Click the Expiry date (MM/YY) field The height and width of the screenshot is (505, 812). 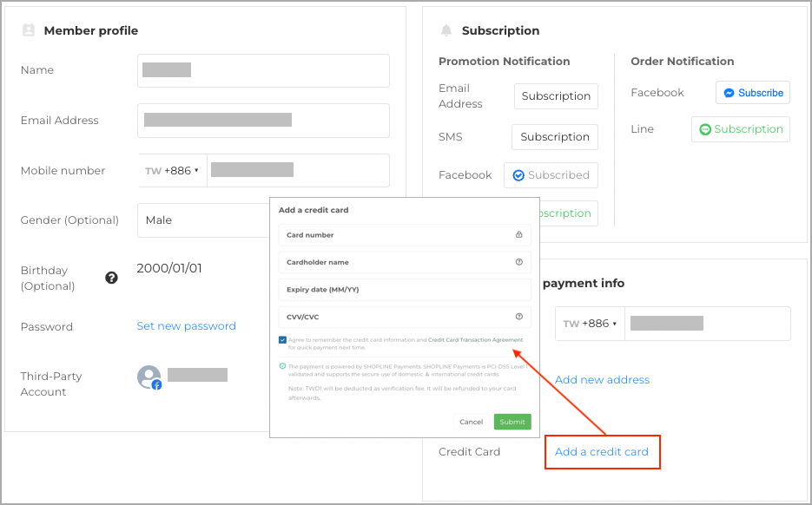click(x=405, y=289)
